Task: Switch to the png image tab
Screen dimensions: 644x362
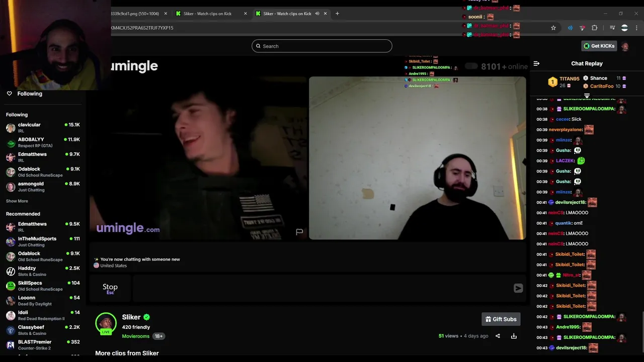Action: (135, 14)
